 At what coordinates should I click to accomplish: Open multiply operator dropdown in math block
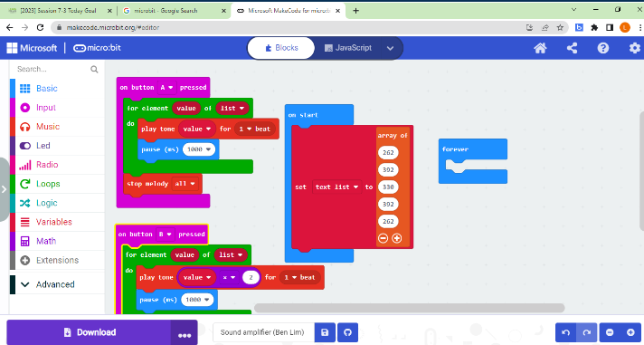[229, 278]
